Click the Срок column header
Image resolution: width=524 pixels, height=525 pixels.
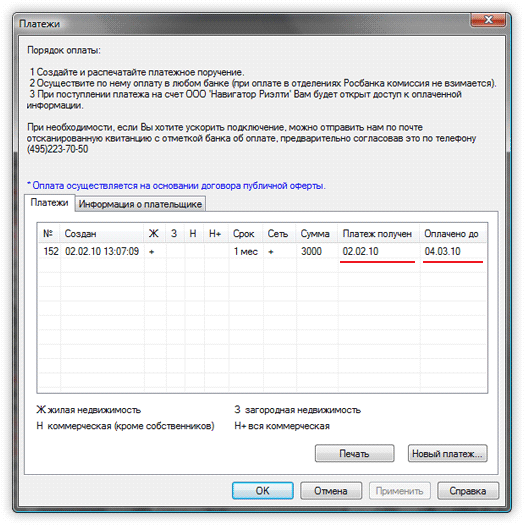coord(245,233)
